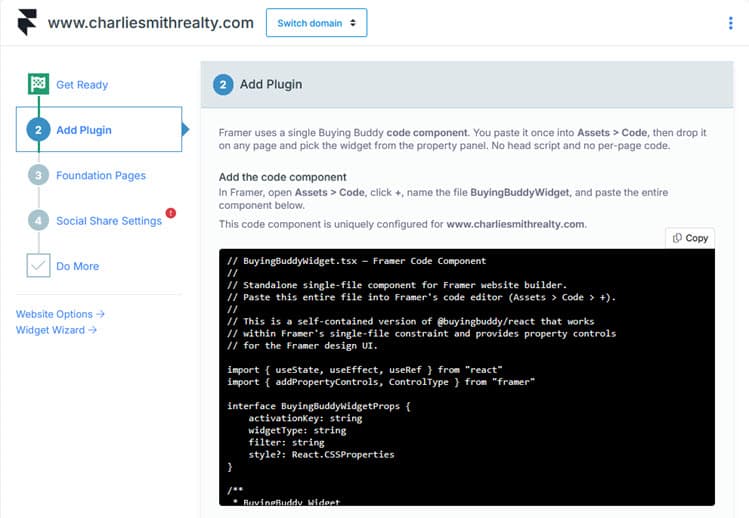Click the interface BuyingBuddyWidgetProps line
Screen dimensions: 749x518
pos(319,406)
